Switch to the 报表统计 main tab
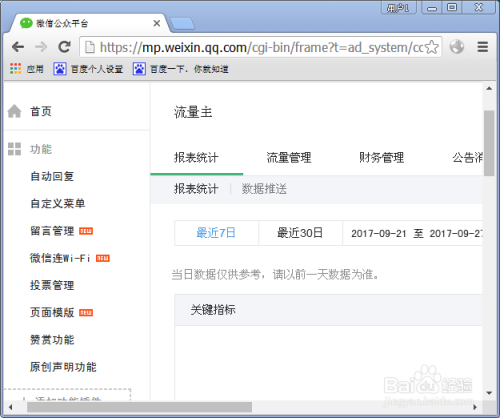Viewport: 500px width, 418px height. pyautogui.click(x=196, y=158)
